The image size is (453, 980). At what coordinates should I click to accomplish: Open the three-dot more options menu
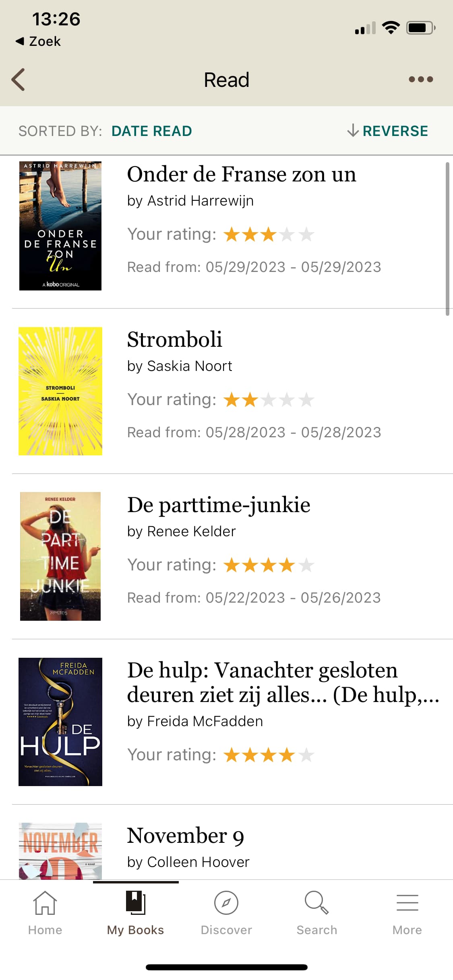click(420, 79)
